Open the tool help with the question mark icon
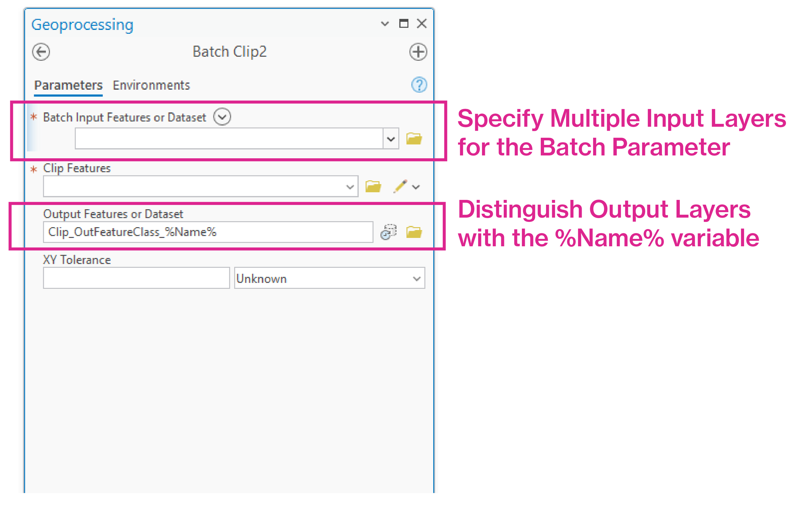Viewport: 812px width, 505px height. coord(420,85)
